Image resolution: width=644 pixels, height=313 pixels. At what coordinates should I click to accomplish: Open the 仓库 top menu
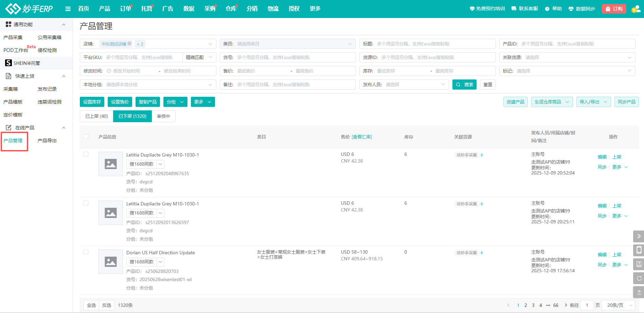click(x=231, y=9)
